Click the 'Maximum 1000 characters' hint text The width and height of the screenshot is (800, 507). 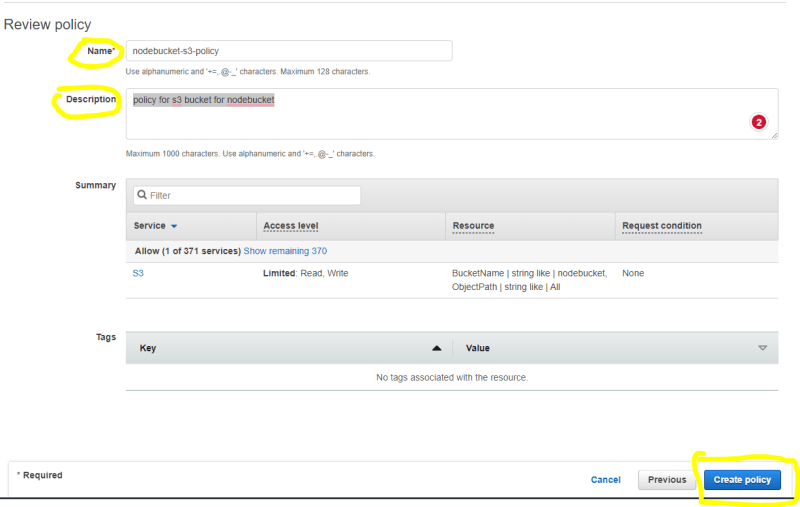click(x=250, y=154)
